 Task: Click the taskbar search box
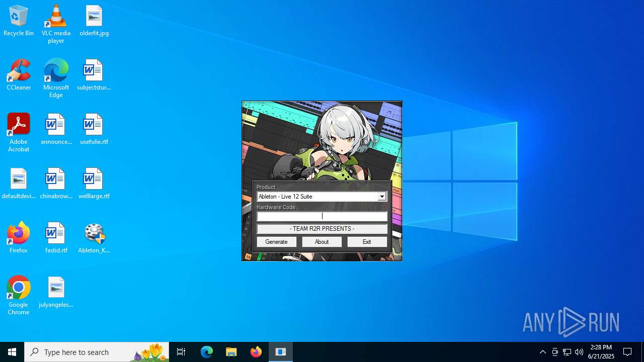[97, 352]
